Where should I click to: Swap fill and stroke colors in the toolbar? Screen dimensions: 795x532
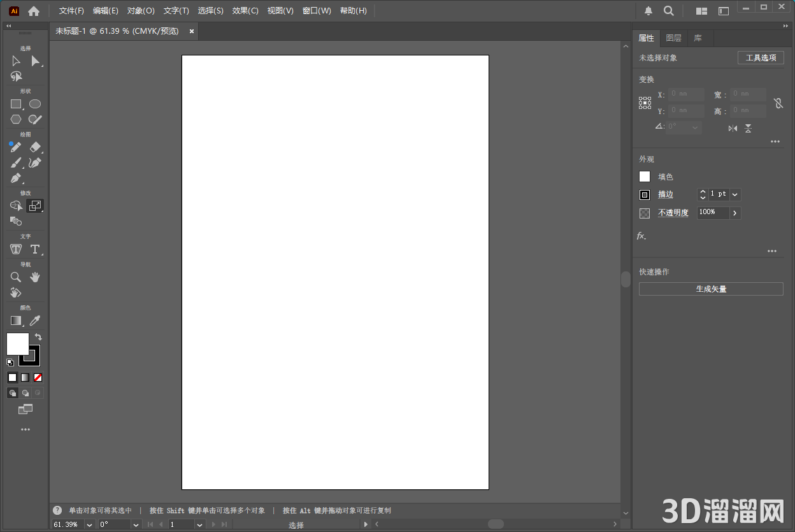(x=38, y=336)
